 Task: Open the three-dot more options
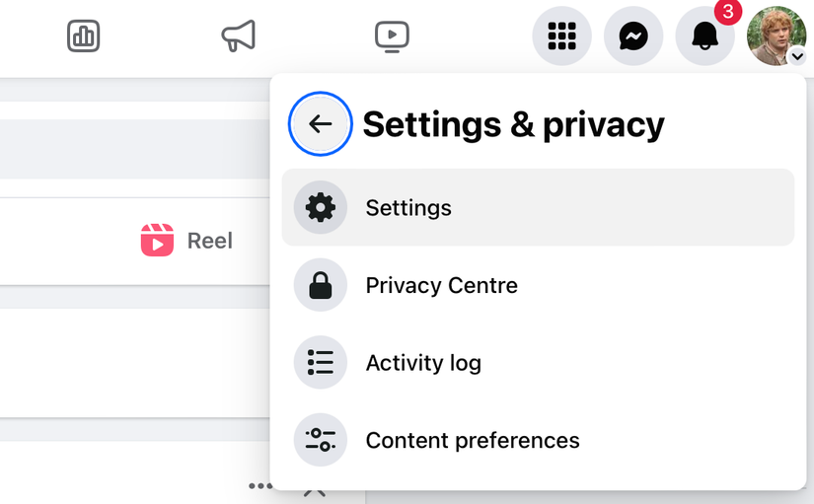tap(260, 486)
